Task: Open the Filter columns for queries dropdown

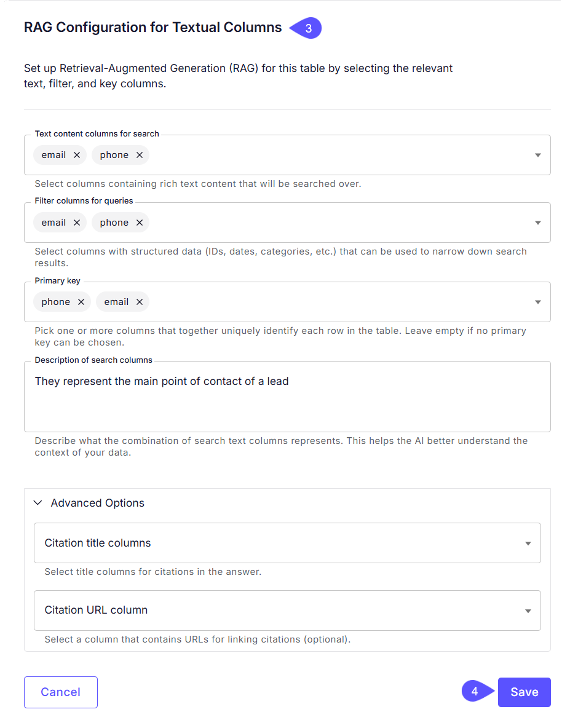Action: 539,222
